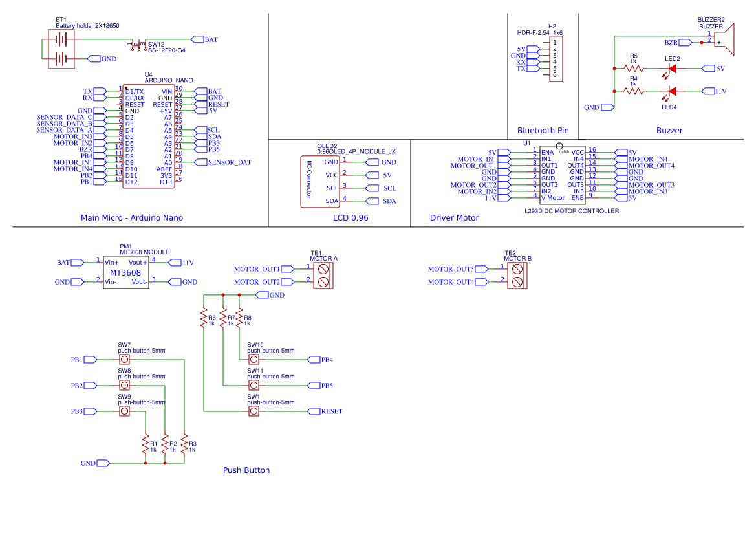756x535 pixels.
Task: Click the 'L293D DC MOTOR CONTROLLER' text
Action: click(x=572, y=212)
